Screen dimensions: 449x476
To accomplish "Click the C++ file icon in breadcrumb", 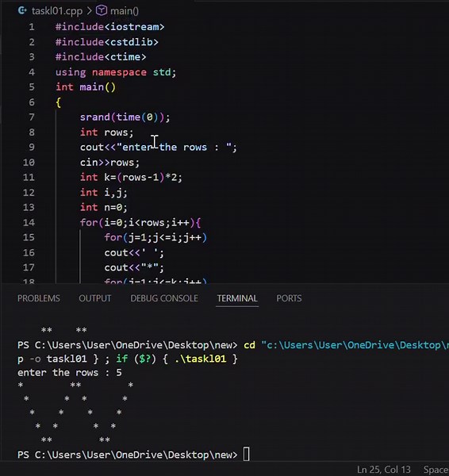I will 22,10.
